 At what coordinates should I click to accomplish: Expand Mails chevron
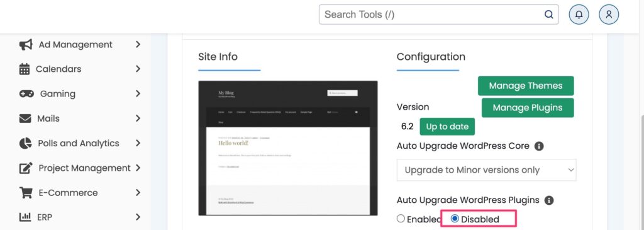(x=138, y=118)
